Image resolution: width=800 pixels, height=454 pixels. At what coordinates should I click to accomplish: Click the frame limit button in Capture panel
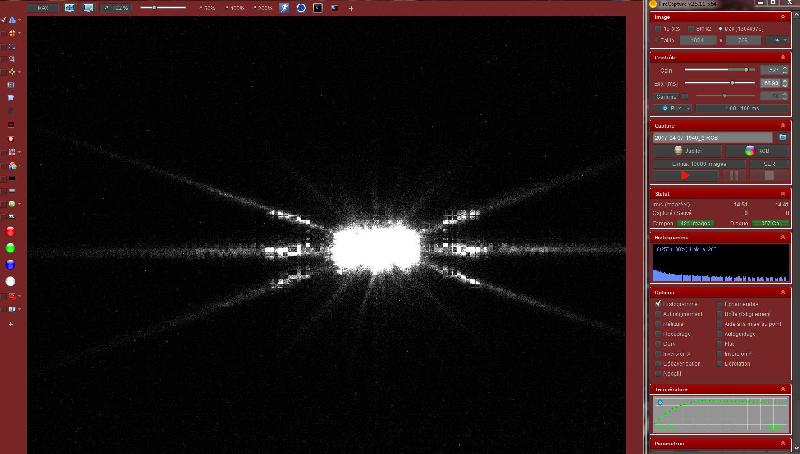point(699,164)
